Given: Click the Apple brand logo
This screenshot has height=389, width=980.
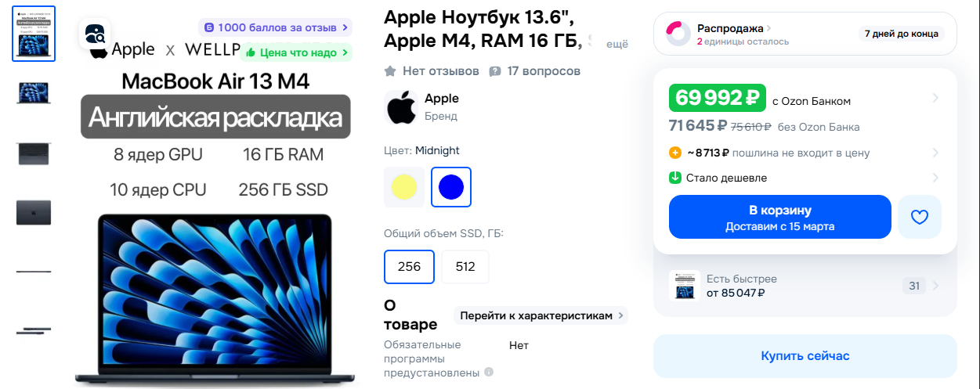Looking at the screenshot, I should (401, 107).
